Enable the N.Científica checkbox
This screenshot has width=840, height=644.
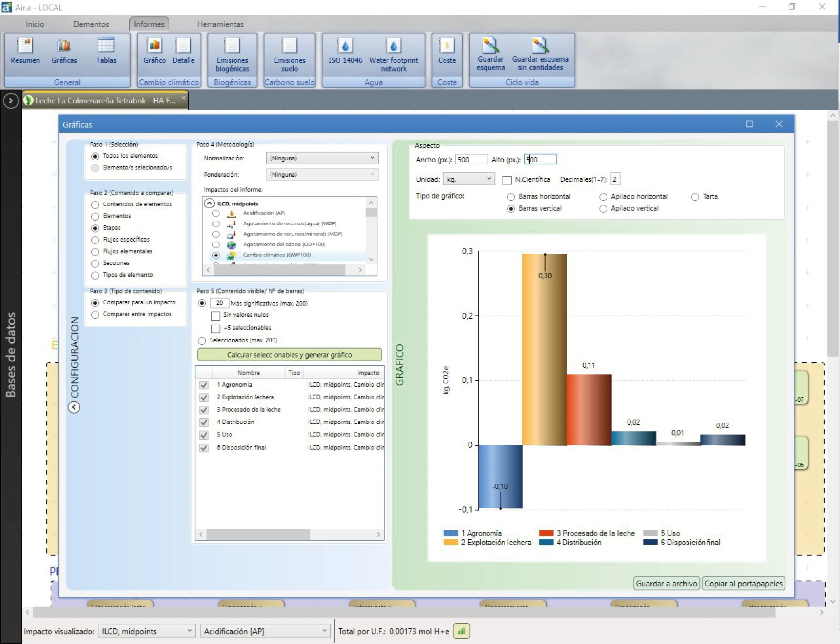point(507,180)
